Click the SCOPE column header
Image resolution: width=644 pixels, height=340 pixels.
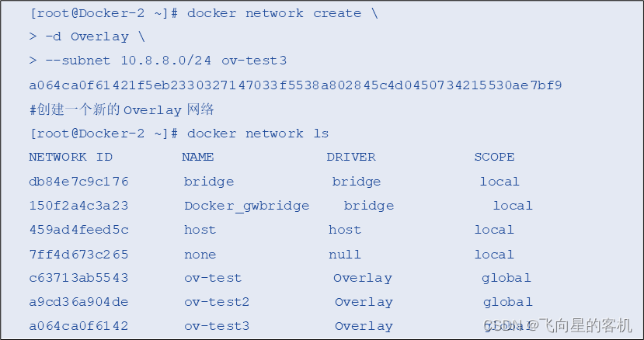click(495, 157)
